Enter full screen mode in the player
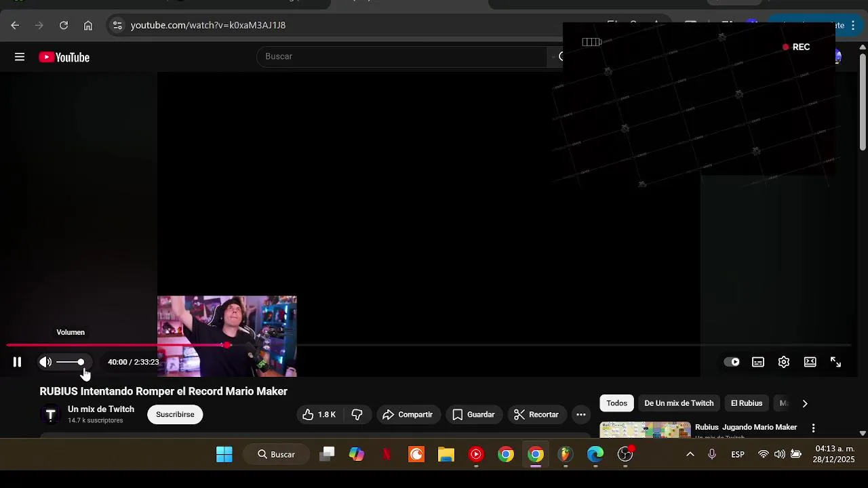Image resolution: width=868 pixels, height=488 pixels. point(835,362)
